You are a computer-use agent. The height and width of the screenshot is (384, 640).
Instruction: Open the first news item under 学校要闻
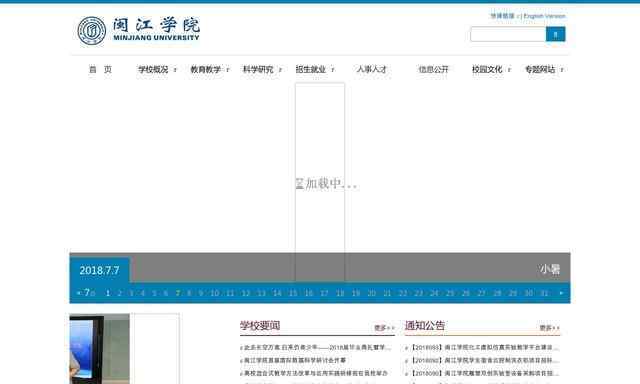(x=317, y=348)
